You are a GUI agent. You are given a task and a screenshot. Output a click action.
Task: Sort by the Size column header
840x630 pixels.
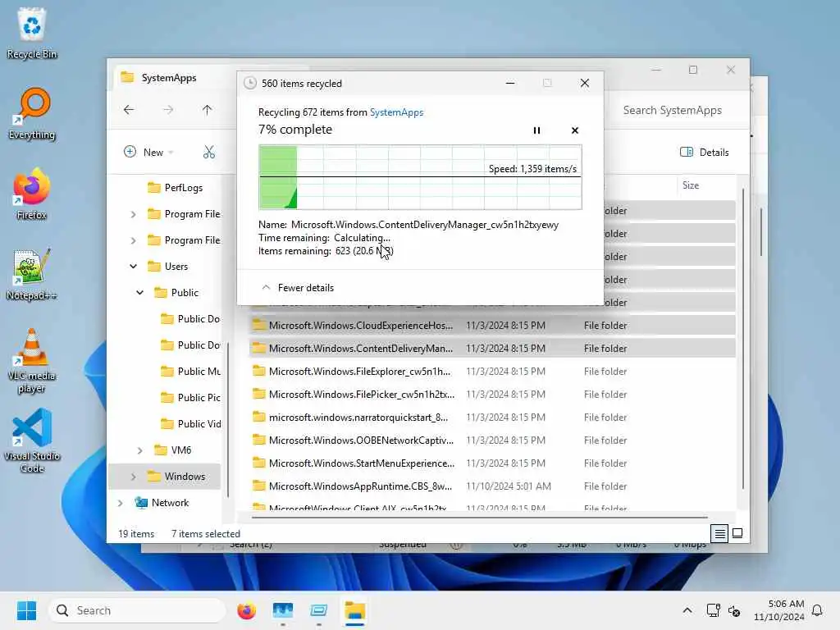tap(691, 185)
